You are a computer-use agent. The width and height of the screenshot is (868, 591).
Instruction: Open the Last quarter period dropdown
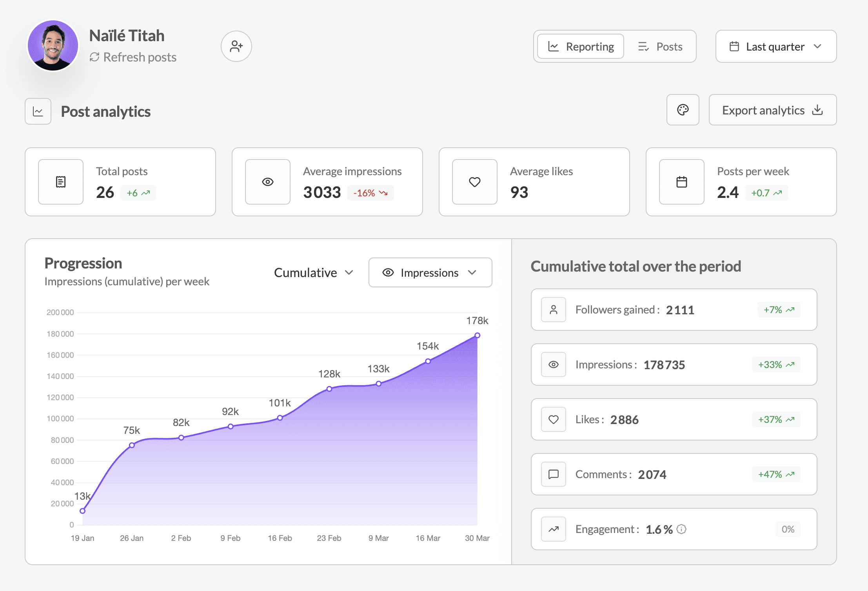[775, 47]
